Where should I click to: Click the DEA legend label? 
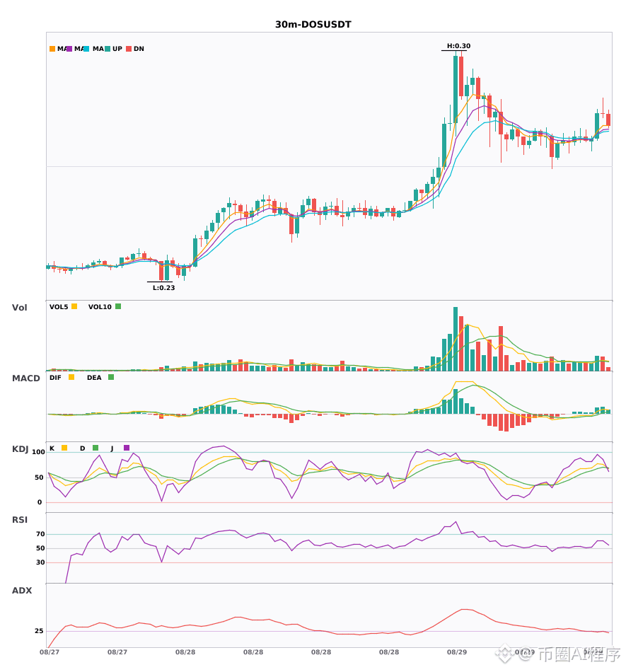(x=94, y=378)
